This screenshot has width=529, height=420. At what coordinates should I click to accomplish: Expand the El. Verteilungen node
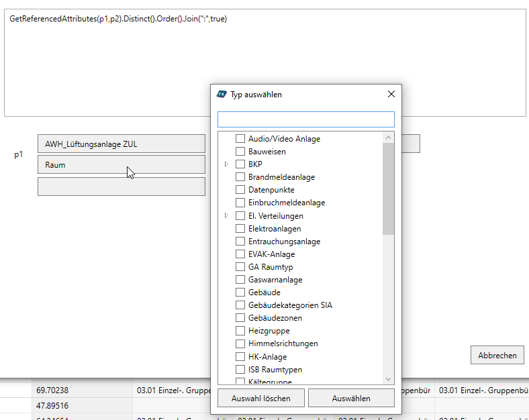pyautogui.click(x=226, y=216)
